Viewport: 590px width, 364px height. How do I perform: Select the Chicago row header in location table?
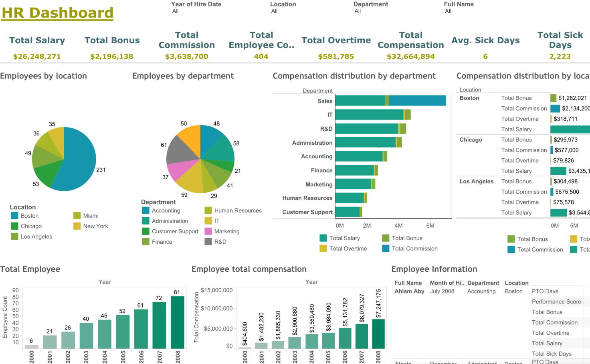pos(471,140)
